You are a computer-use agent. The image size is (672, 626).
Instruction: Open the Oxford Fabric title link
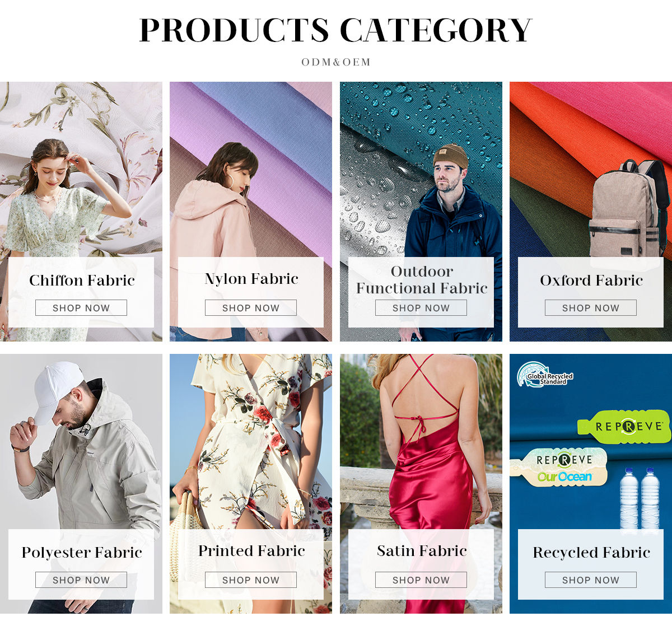[x=591, y=280]
